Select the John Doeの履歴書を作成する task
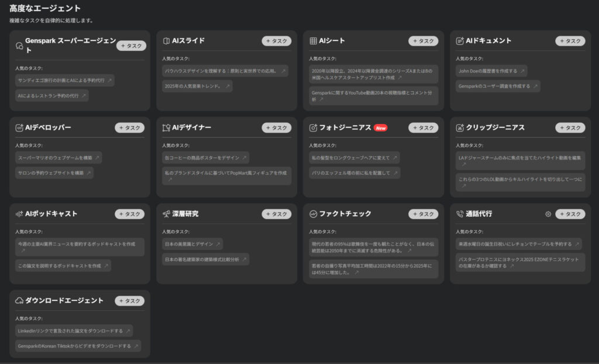This screenshot has height=364, width=599. (x=491, y=71)
